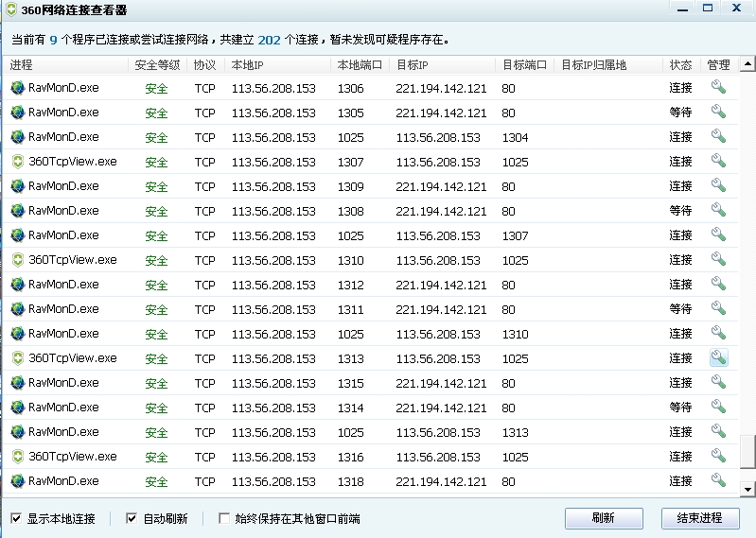Click the 360 shield logo in title bar
Screen dimensions: 756x538
tap(11, 9)
